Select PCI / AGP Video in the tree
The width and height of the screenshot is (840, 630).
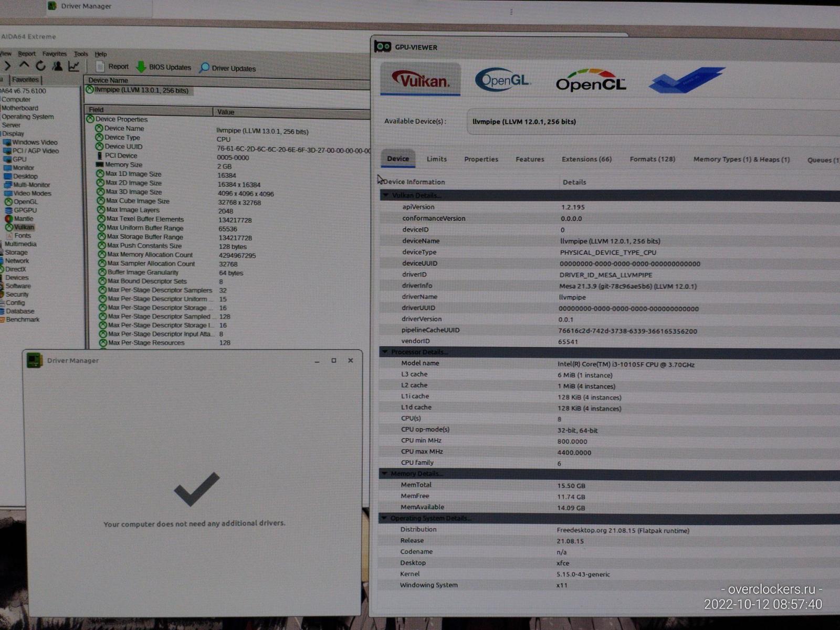[31, 151]
